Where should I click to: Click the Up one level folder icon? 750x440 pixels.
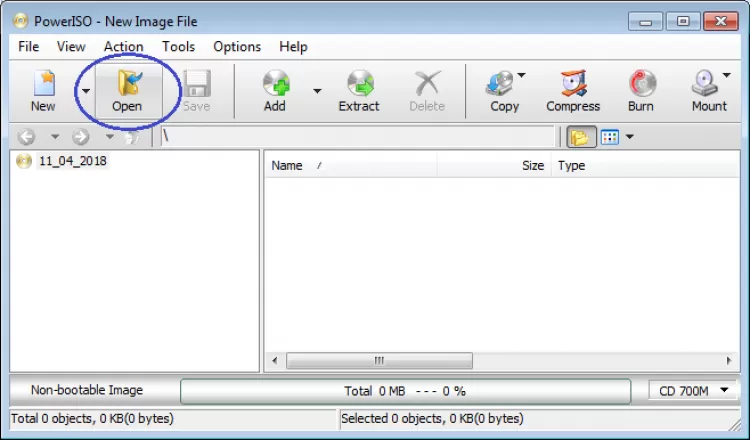click(x=131, y=137)
